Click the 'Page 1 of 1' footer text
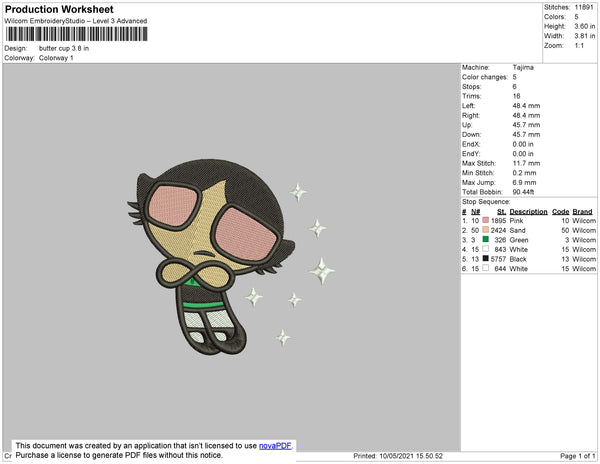Image resolution: width=600 pixels, height=464 pixels. 578,456
